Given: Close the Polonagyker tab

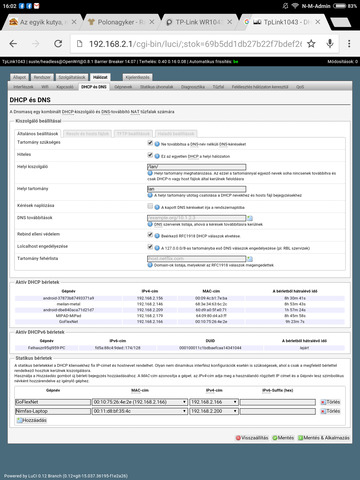Looking at the screenshot, I should pos(152,22).
